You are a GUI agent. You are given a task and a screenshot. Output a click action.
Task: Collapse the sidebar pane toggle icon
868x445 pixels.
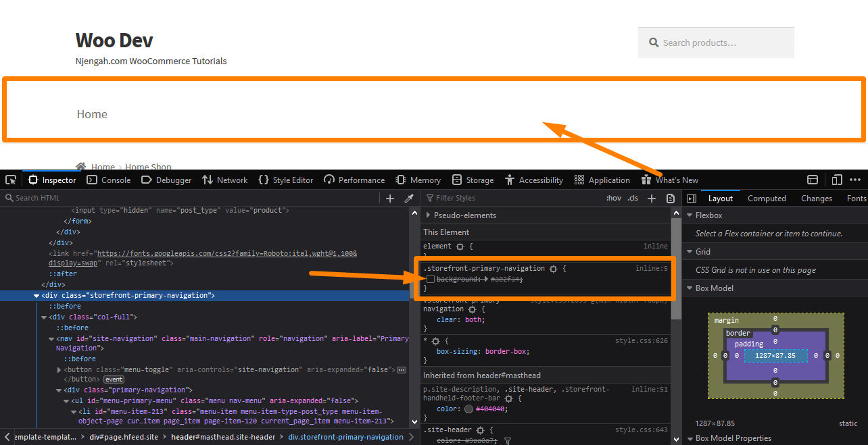coord(691,199)
